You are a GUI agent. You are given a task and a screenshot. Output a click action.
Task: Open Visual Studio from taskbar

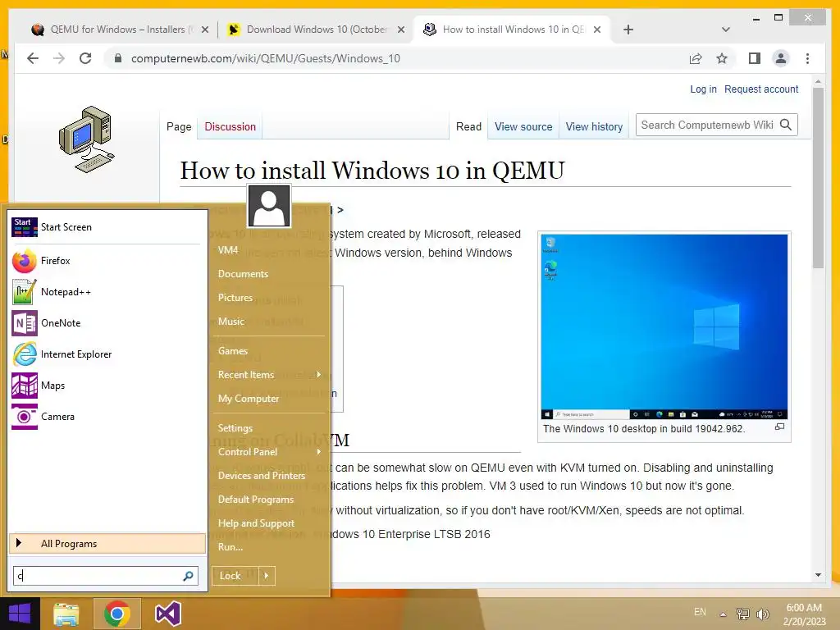tap(167, 614)
